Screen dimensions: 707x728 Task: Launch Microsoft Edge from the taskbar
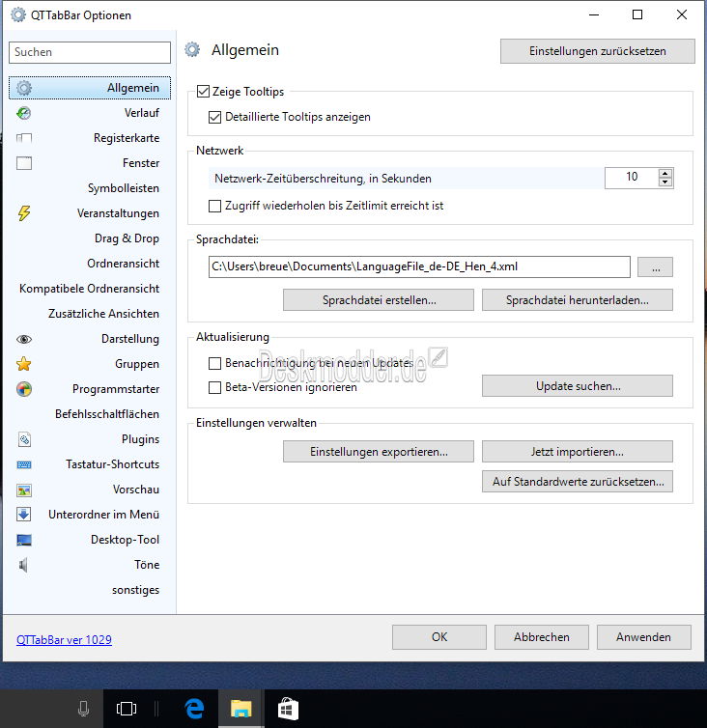click(x=194, y=710)
